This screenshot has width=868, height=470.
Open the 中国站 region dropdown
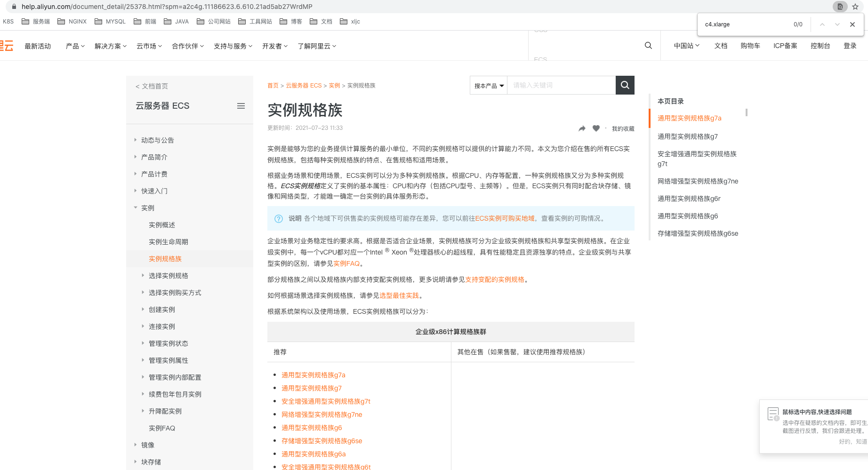coord(687,46)
